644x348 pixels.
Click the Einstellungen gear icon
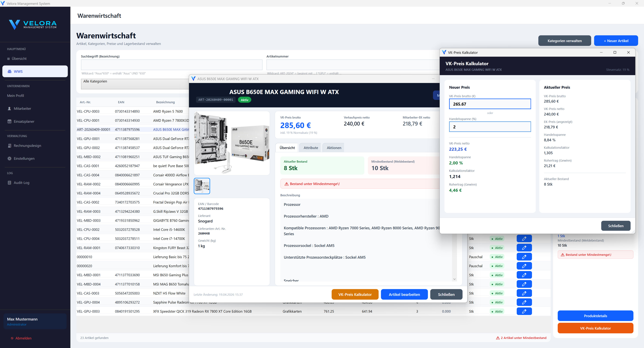pos(10,158)
